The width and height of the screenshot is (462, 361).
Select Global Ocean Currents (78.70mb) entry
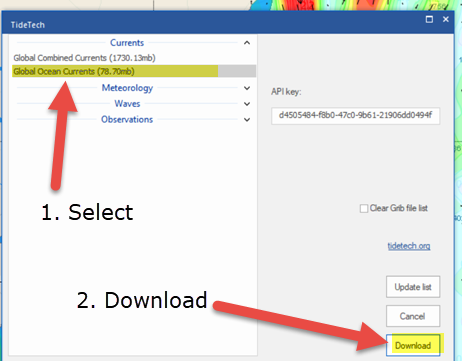(x=134, y=71)
